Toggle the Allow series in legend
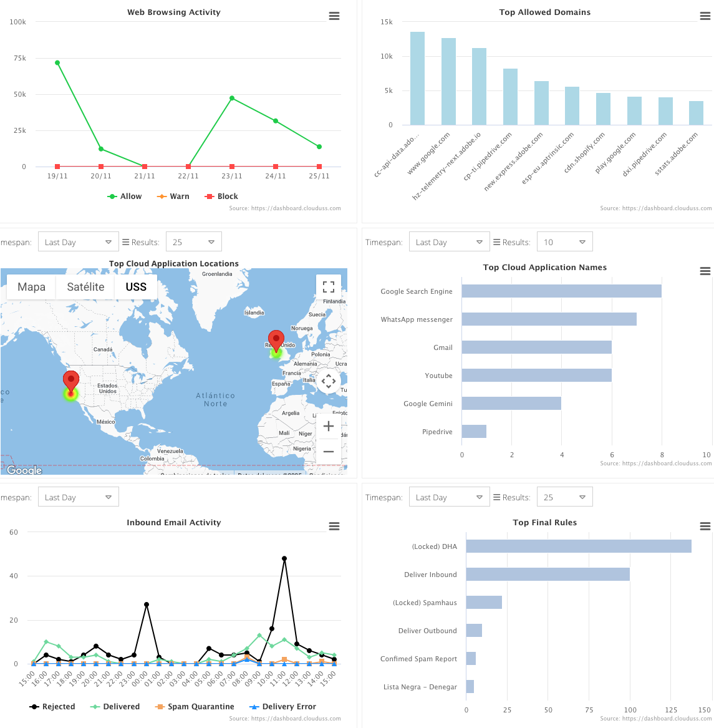The width and height of the screenshot is (714, 728). pos(125,197)
